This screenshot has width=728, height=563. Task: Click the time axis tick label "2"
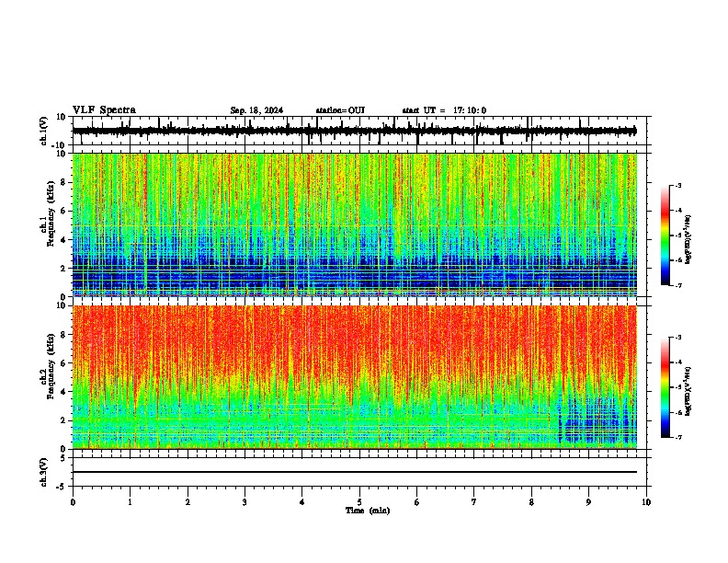coord(188,502)
